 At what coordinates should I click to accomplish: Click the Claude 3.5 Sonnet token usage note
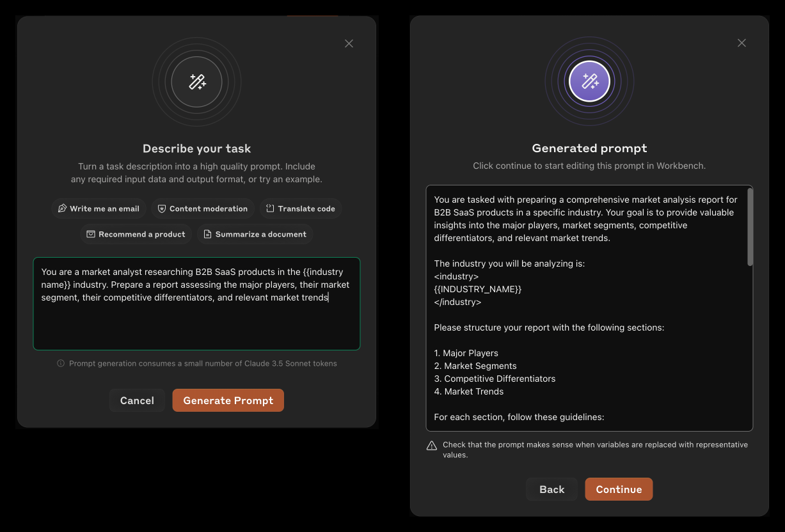(203, 363)
